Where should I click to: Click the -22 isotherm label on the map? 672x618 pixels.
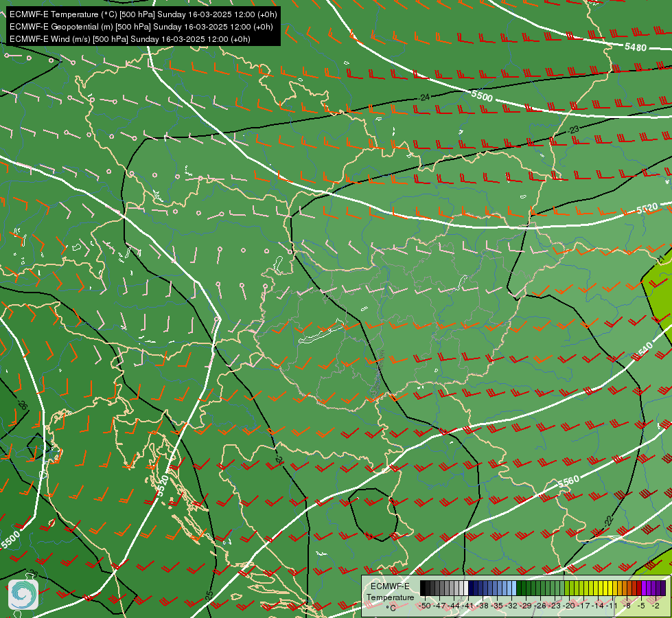pos(609,521)
